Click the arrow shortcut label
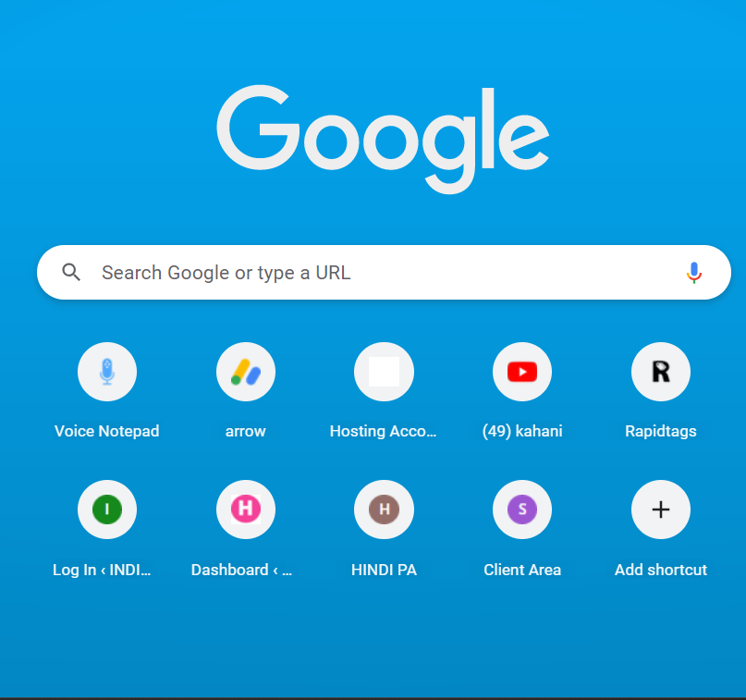Viewport: 746px width, 700px height. tap(246, 431)
